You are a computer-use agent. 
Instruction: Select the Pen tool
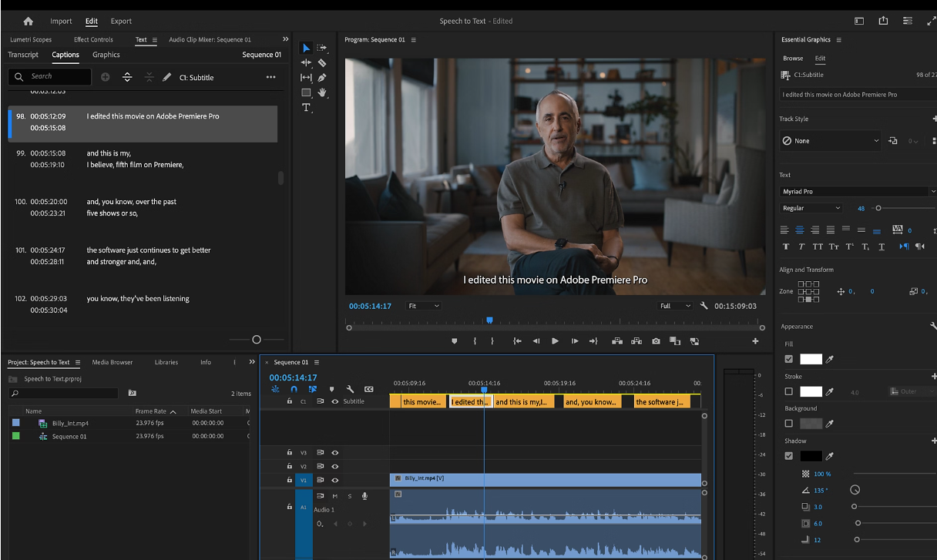pos(322,78)
